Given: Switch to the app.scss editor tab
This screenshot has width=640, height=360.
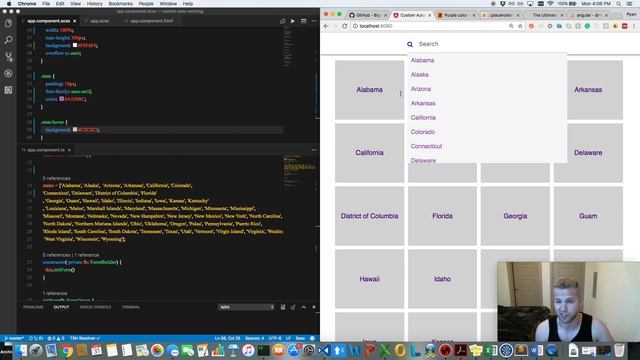Looking at the screenshot, I should click(x=99, y=21).
